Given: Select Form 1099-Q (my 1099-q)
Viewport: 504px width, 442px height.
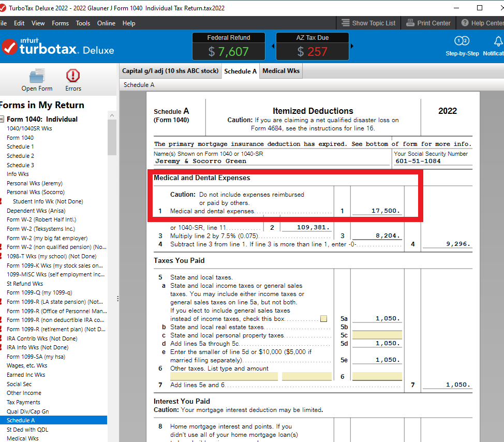Looking at the screenshot, I should point(39,293).
